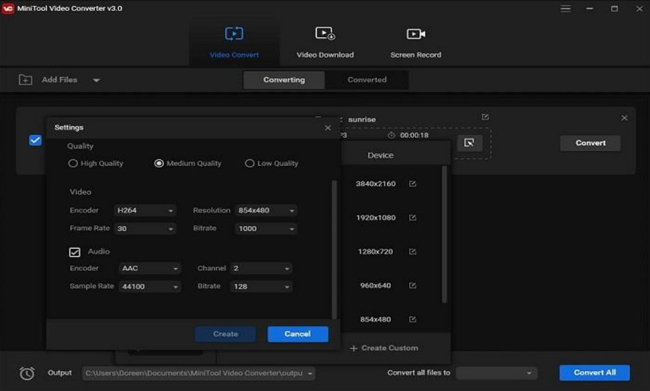Select Medium Quality radio button
Image resolution: width=650 pixels, height=391 pixels.
(158, 163)
